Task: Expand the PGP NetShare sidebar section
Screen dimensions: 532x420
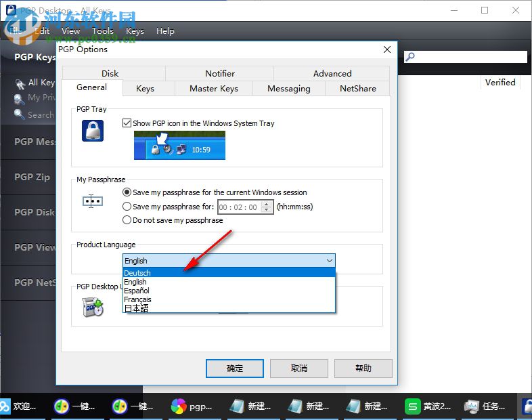Action: coord(28,283)
